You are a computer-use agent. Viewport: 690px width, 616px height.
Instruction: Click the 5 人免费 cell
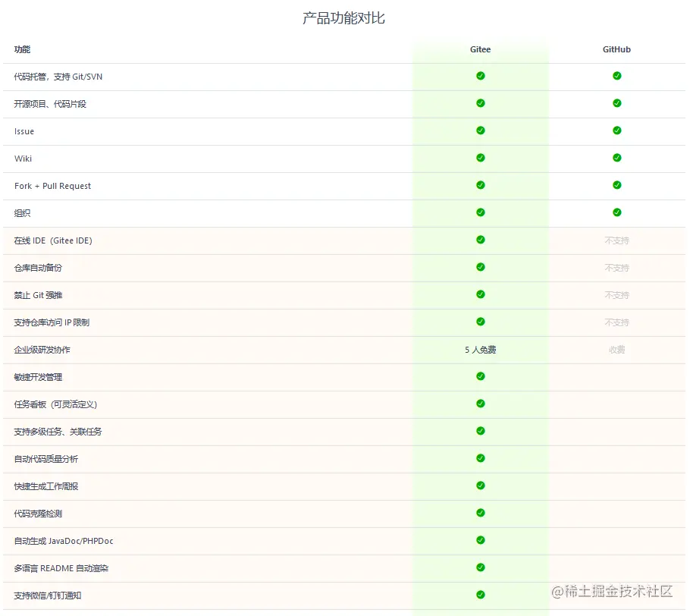480,350
